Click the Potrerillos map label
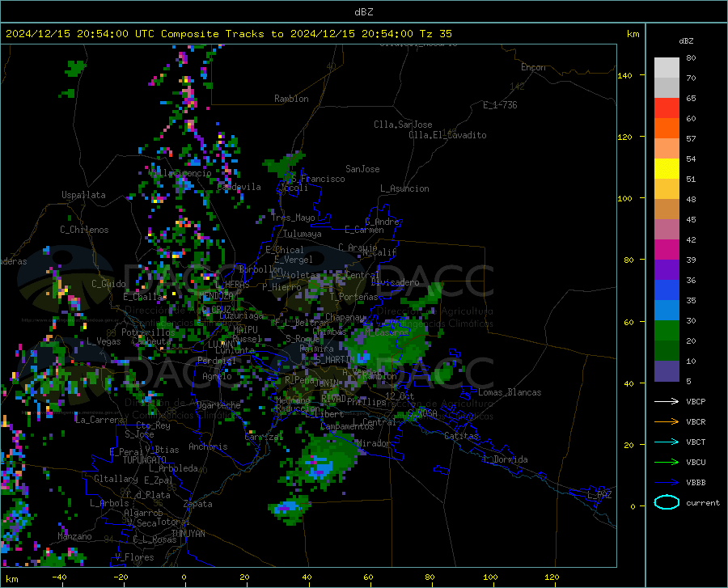The image size is (728, 588). pyautogui.click(x=148, y=332)
